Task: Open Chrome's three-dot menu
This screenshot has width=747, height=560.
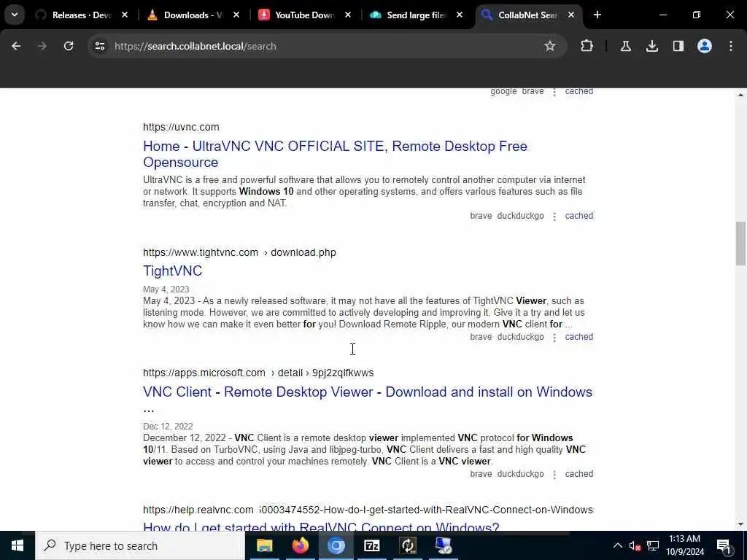Action: (731, 46)
